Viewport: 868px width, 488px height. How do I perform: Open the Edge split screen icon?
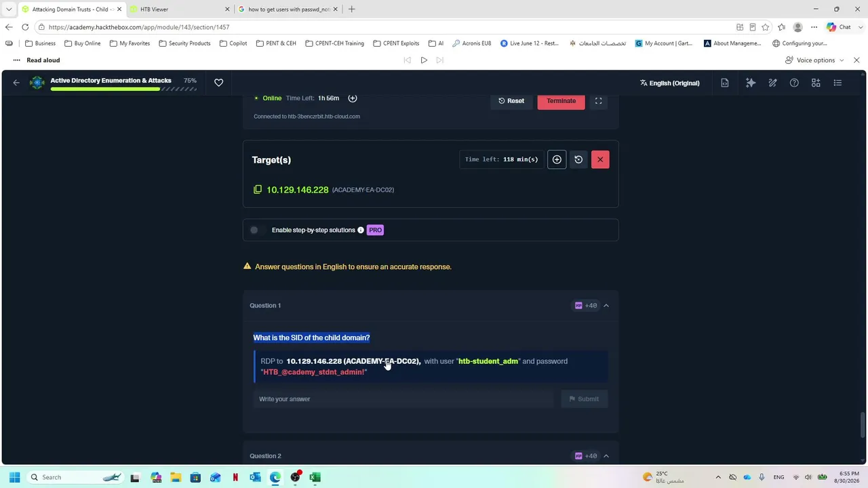click(x=740, y=27)
